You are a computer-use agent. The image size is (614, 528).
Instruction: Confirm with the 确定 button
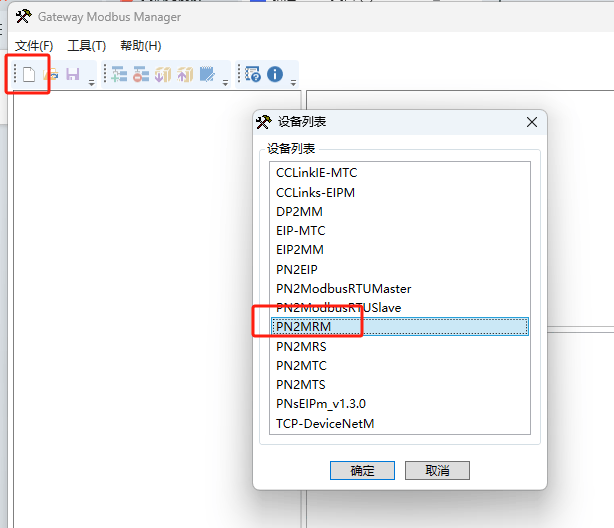pos(362,470)
